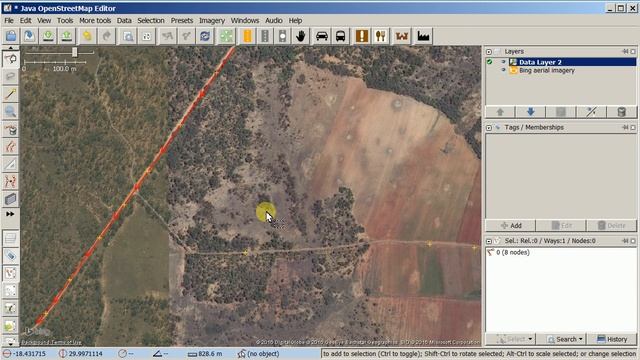Click the History button

[612, 339]
